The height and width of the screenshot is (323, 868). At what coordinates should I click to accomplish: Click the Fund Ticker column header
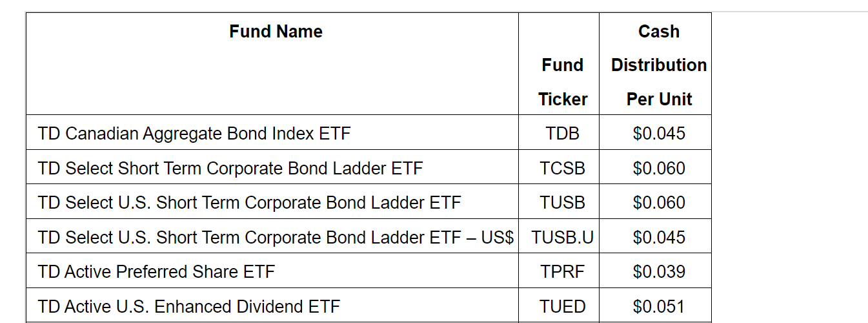tap(562, 82)
